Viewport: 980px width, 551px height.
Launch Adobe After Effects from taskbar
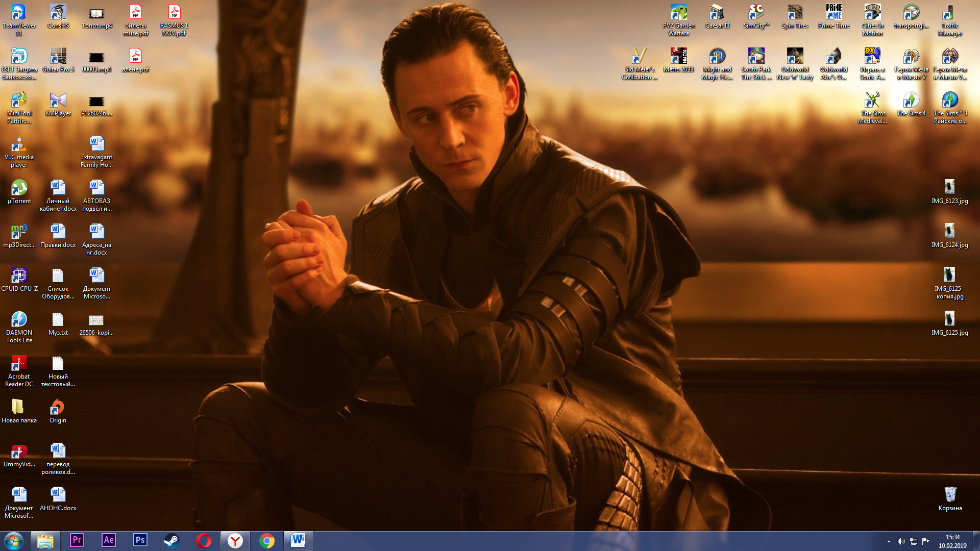(x=109, y=541)
